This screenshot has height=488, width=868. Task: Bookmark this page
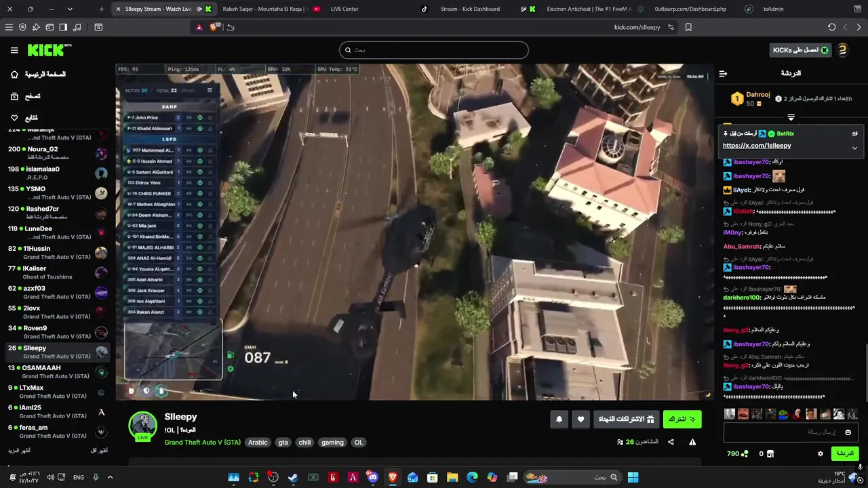point(688,27)
